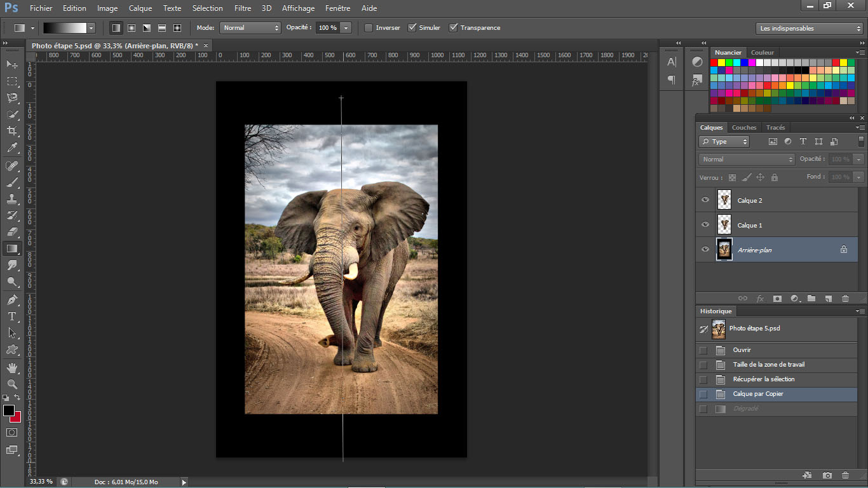Open the Calque menu
This screenshot has width=868, height=488.
coord(140,8)
